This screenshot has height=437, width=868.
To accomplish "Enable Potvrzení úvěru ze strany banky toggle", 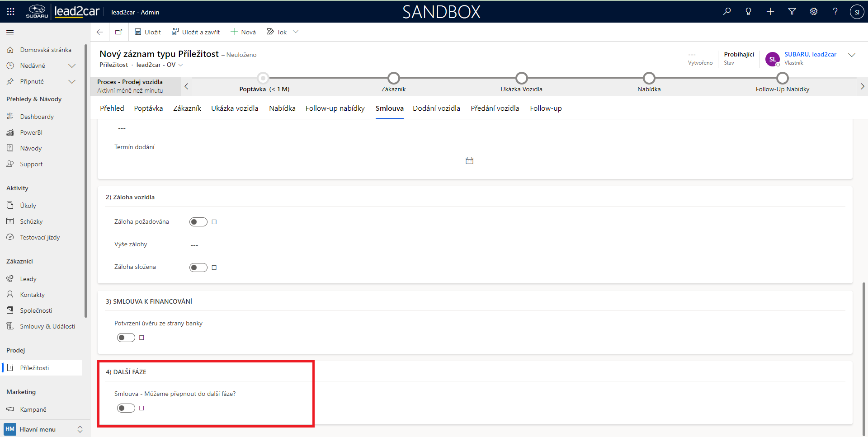I will [x=126, y=338].
